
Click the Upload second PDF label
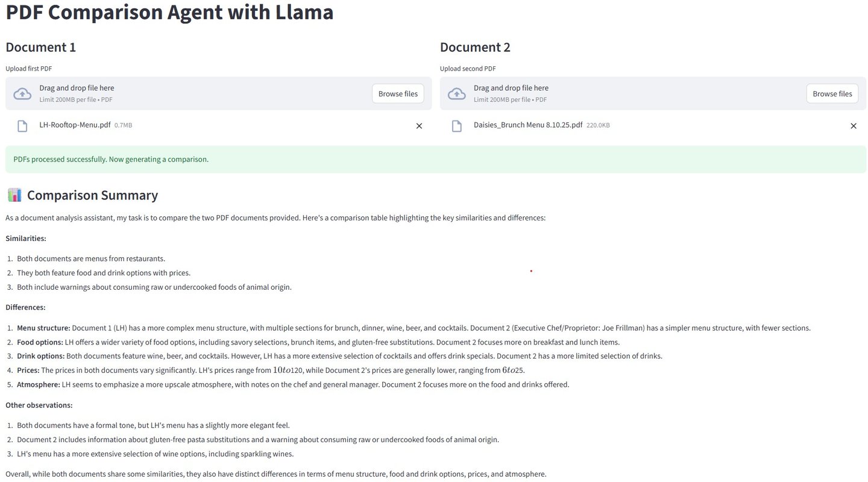[x=468, y=69]
